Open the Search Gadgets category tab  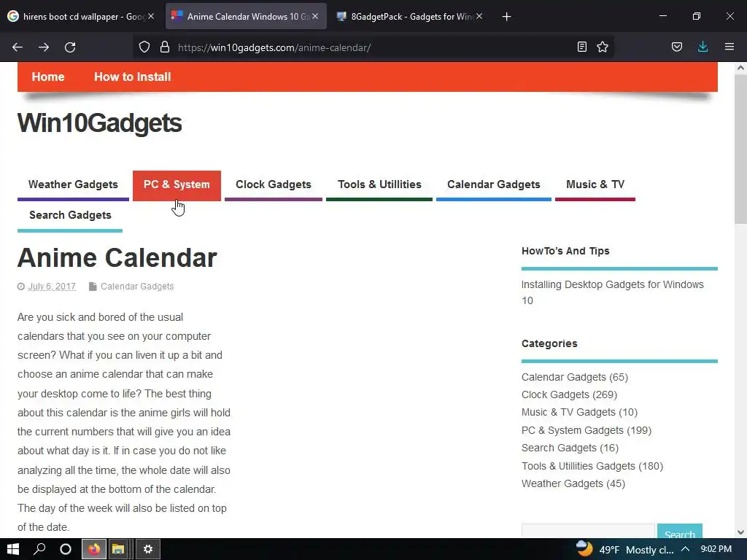click(x=70, y=216)
